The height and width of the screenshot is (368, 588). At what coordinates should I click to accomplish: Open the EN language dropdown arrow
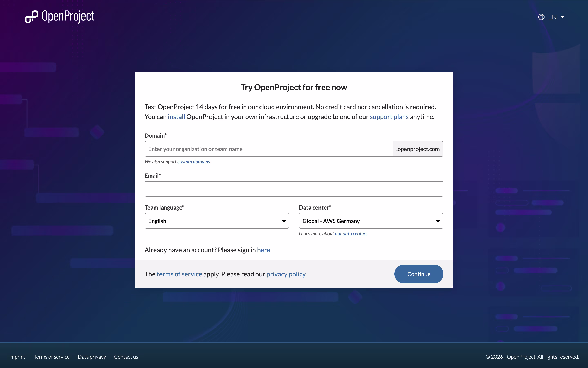click(562, 17)
